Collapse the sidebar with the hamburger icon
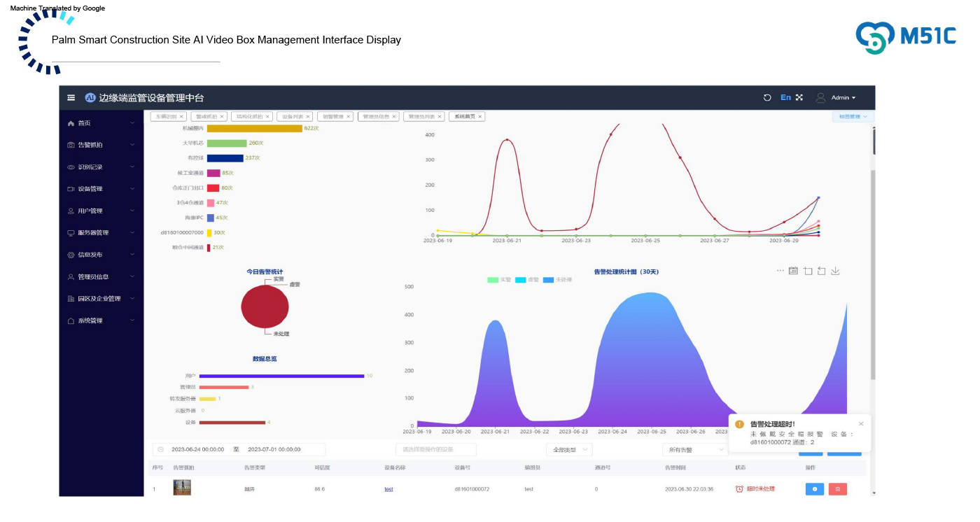 [x=71, y=98]
